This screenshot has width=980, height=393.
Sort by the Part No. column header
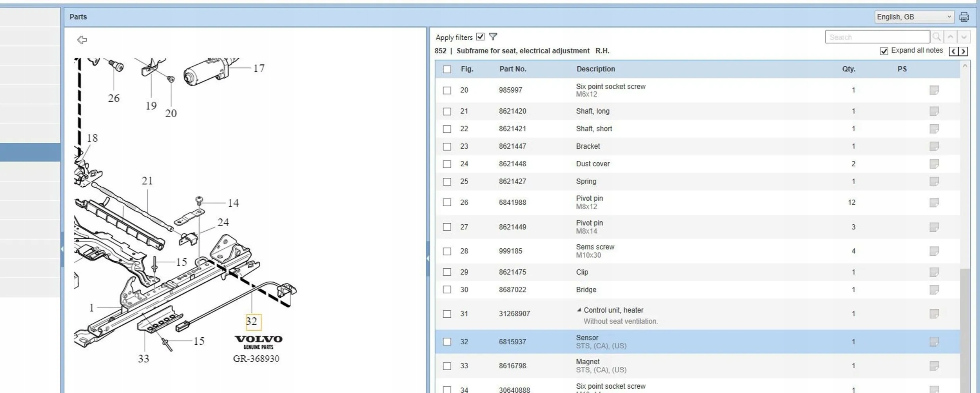(x=512, y=69)
